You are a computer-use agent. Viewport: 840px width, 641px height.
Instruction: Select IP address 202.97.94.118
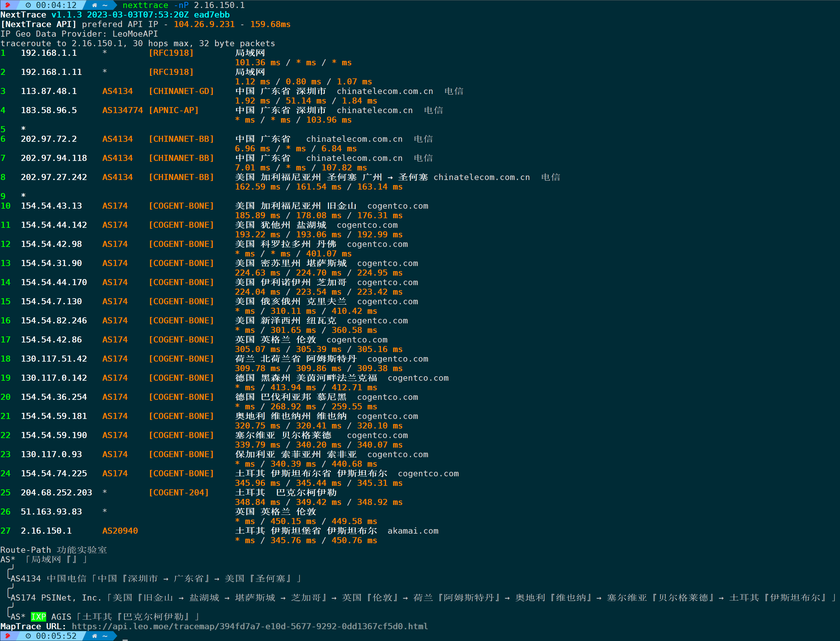54,158
